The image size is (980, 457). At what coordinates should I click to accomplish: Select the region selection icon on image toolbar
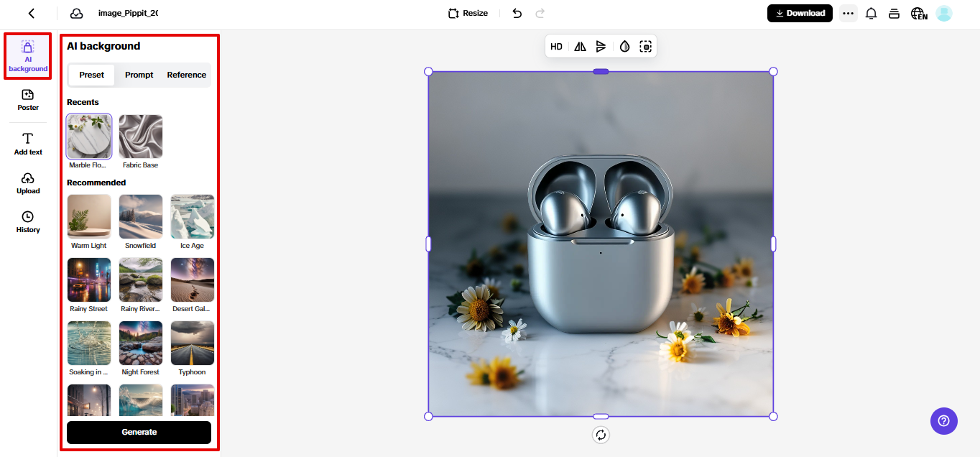(645, 46)
